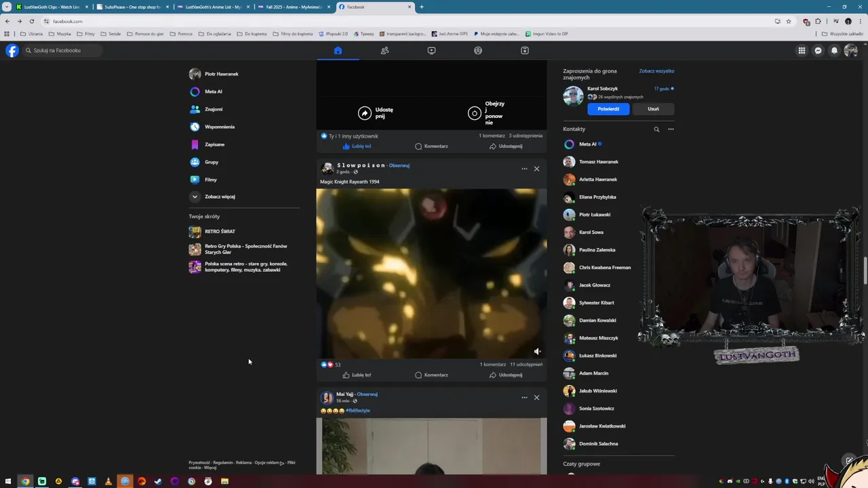
Task: Switch to SubsPlease browser tab
Action: (x=132, y=7)
